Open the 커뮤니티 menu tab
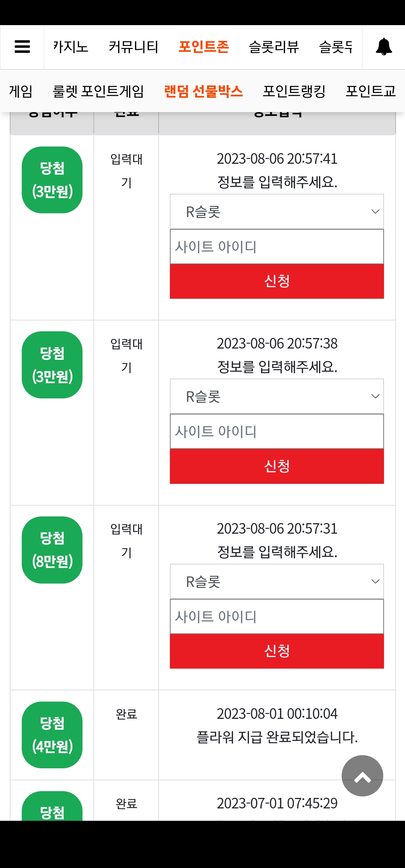 coord(133,47)
